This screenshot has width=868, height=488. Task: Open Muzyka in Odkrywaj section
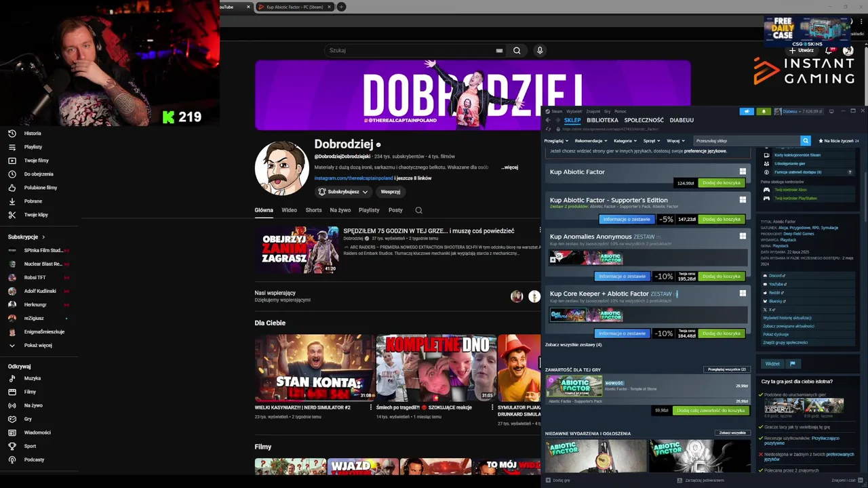pyautogui.click(x=33, y=378)
